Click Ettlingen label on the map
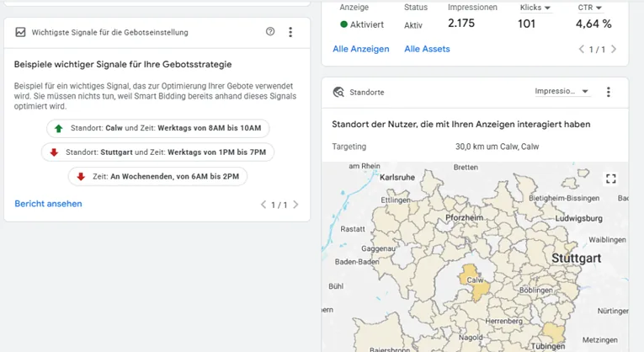 (x=396, y=200)
